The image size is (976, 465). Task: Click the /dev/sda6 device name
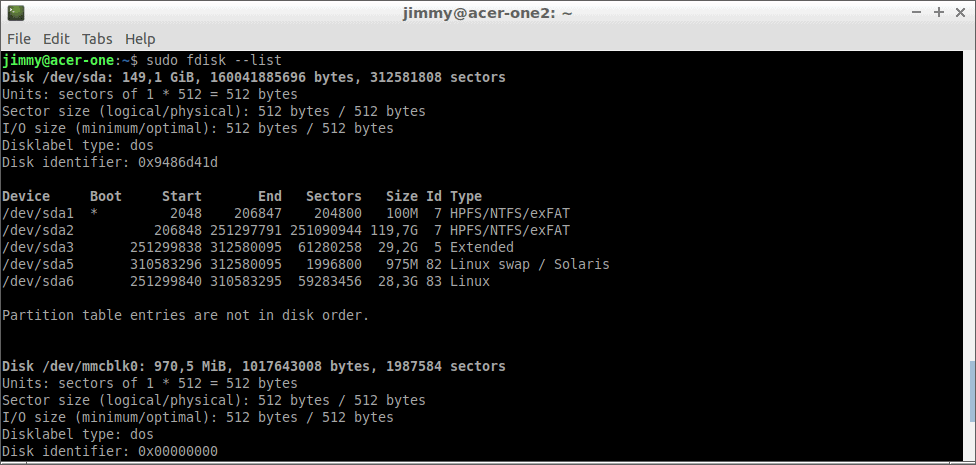pyautogui.click(x=38, y=281)
